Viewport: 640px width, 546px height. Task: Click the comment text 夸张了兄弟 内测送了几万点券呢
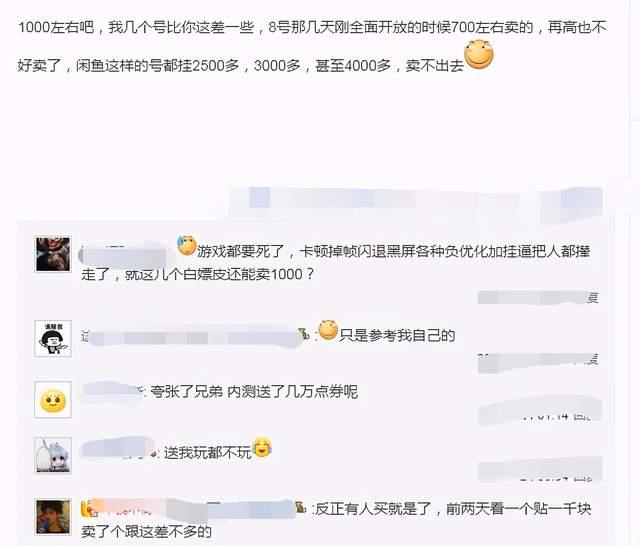coord(254,392)
